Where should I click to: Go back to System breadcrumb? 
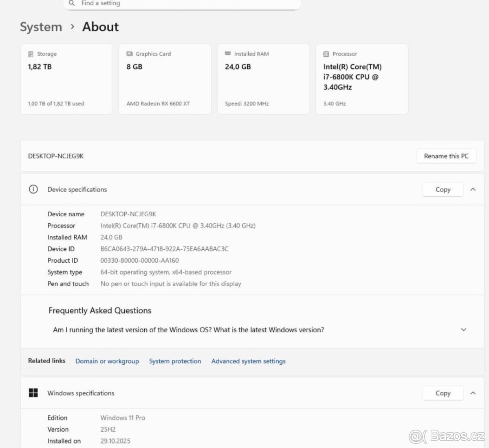point(41,27)
